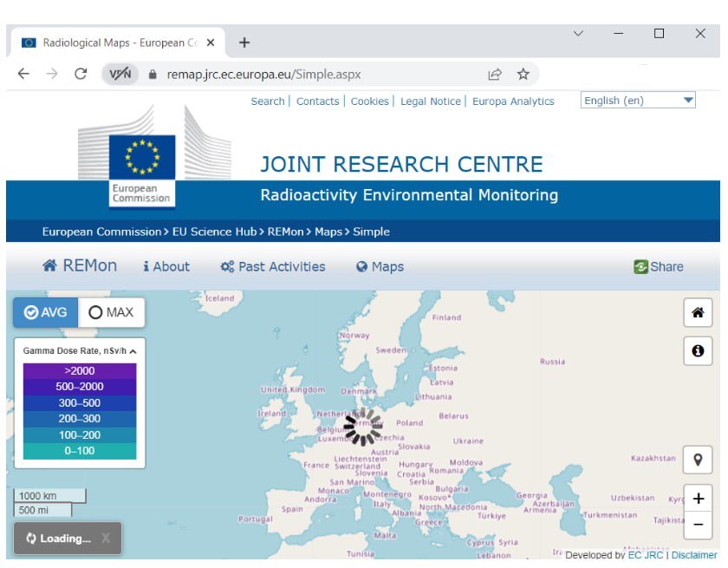Click the Radiological Maps browser tab
This screenshot has height=568, width=728.
pos(119,42)
